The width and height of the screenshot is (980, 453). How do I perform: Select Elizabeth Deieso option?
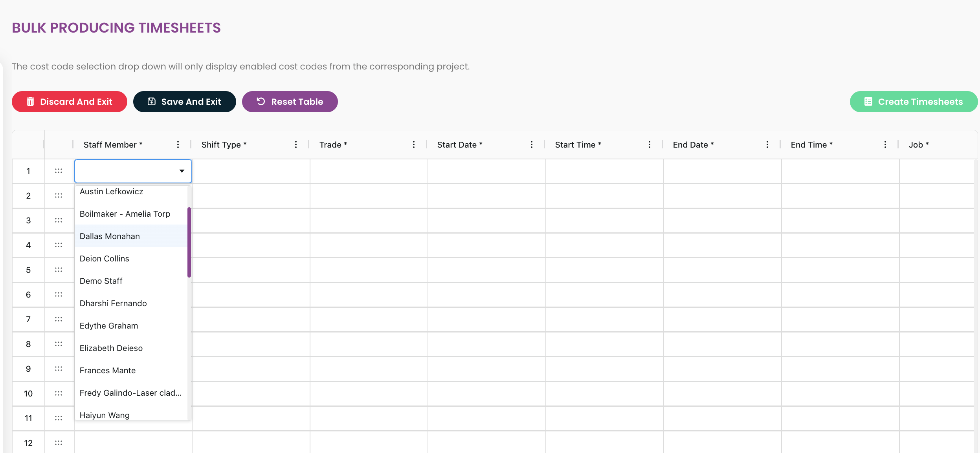[x=131, y=348]
